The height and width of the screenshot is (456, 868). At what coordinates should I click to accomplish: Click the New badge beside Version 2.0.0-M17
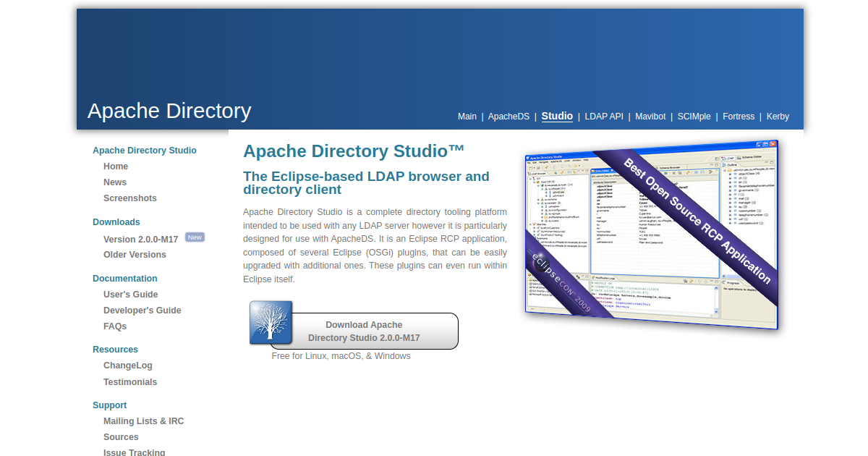(195, 237)
